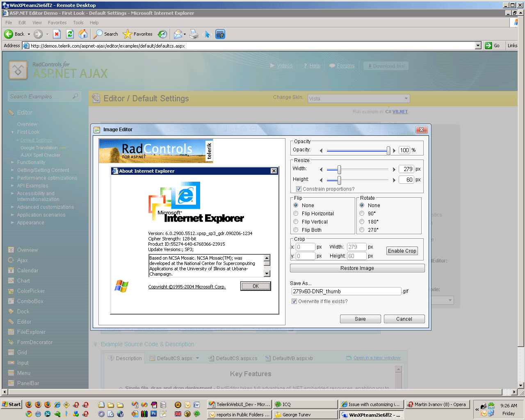Viewport: 525px width, 420px height.
Task: Expand the Getting/Setting Content tree node
Action: click(13, 170)
